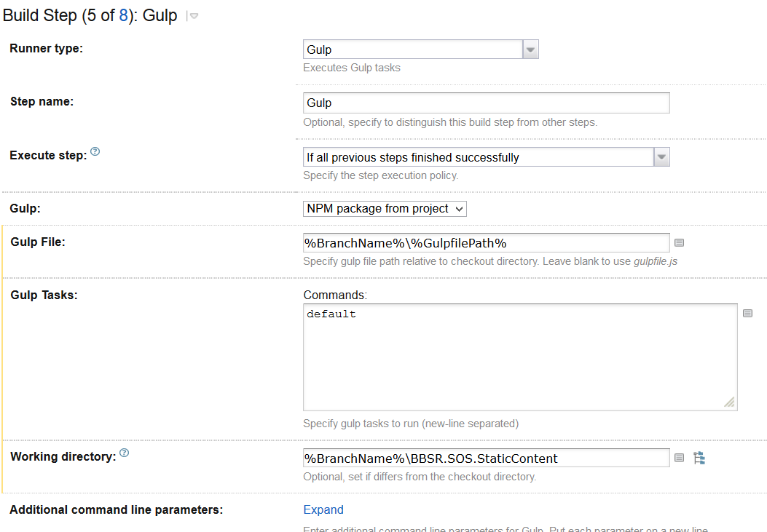767x532 pixels.
Task: Click the help icon beside Working directory label
Action: 124,453
